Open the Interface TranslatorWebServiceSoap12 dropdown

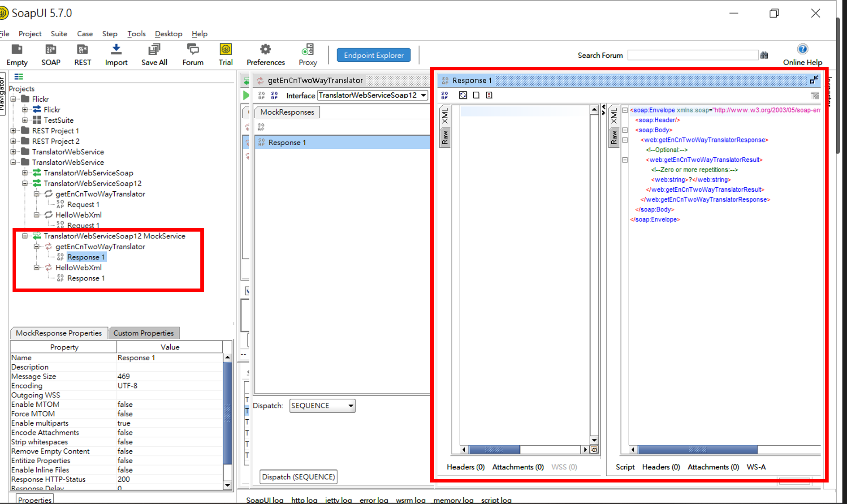point(372,95)
